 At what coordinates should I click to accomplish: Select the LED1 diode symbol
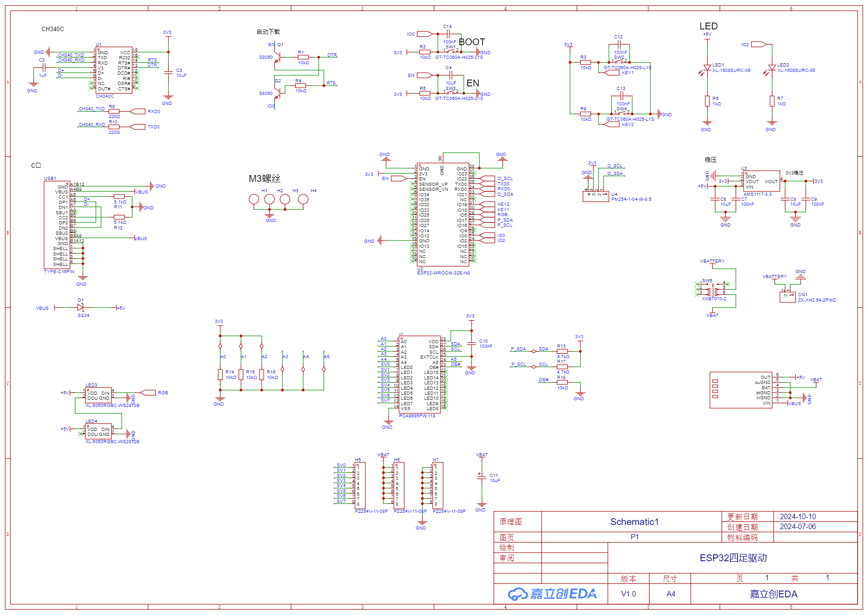coord(707,68)
